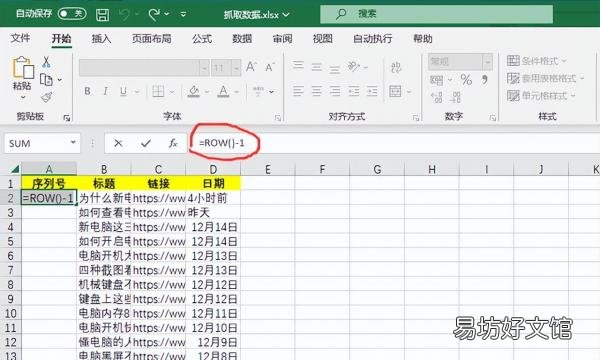This screenshot has height=360, width=600.
Task: Click the Cut scissors icon
Action: tap(46, 62)
